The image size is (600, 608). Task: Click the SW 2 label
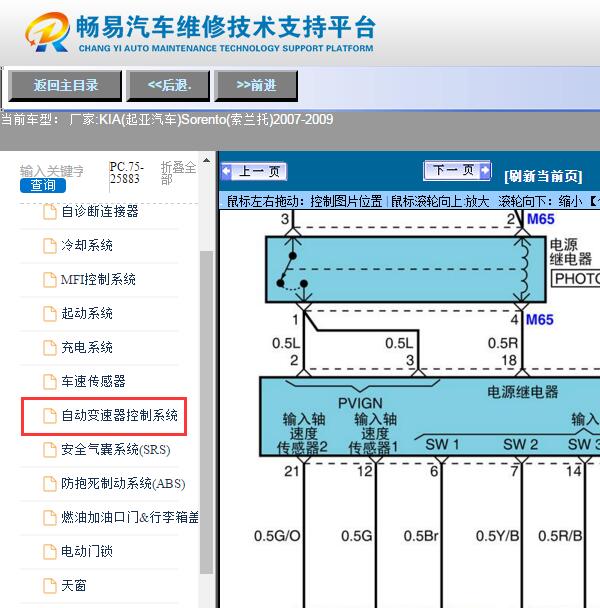[x=520, y=444]
